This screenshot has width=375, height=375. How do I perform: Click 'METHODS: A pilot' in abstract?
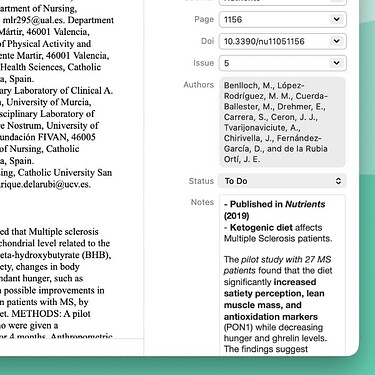point(51,314)
